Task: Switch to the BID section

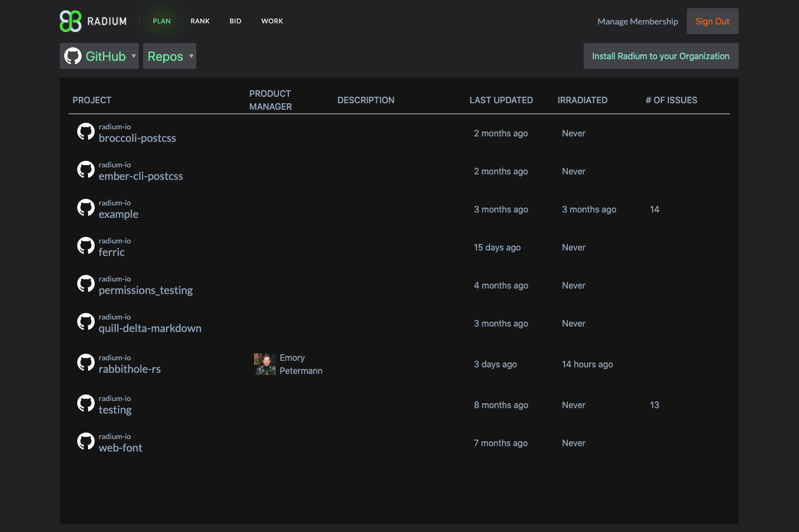Action: coord(236,21)
